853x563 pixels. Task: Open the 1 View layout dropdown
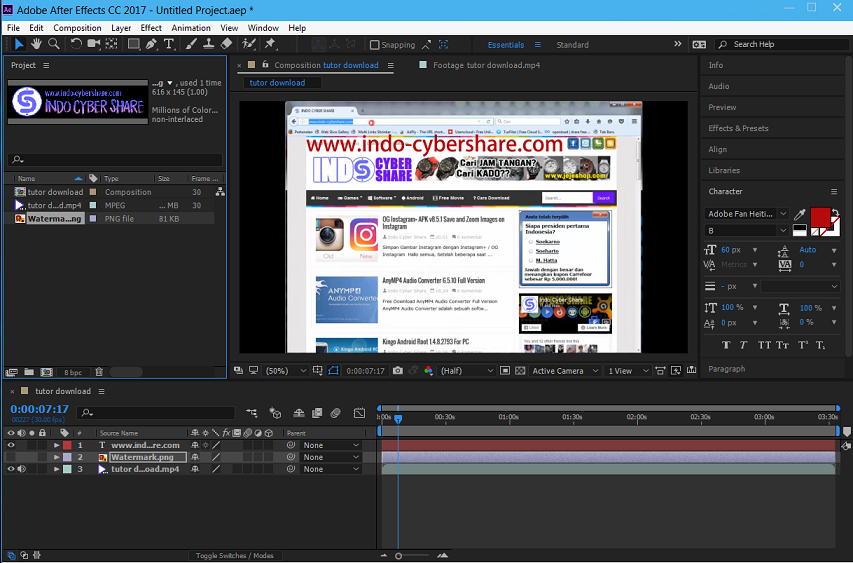coord(628,370)
